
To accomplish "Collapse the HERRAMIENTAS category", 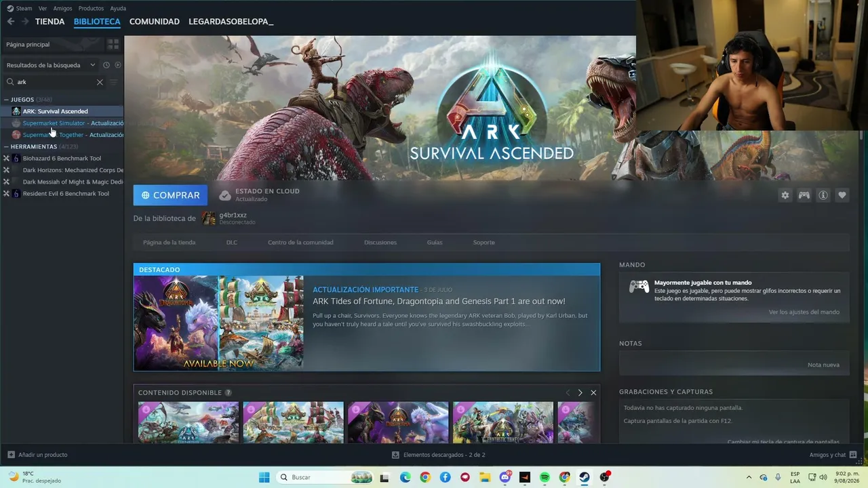I will point(7,146).
